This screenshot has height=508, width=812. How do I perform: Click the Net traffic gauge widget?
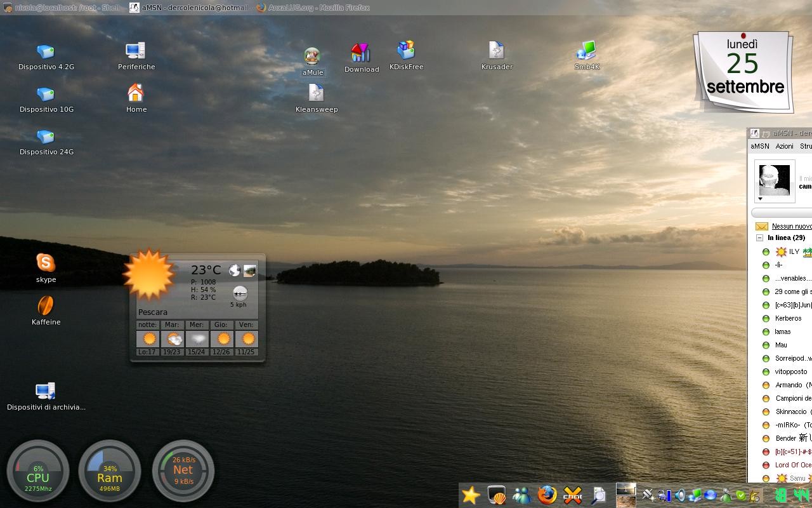[183, 471]
